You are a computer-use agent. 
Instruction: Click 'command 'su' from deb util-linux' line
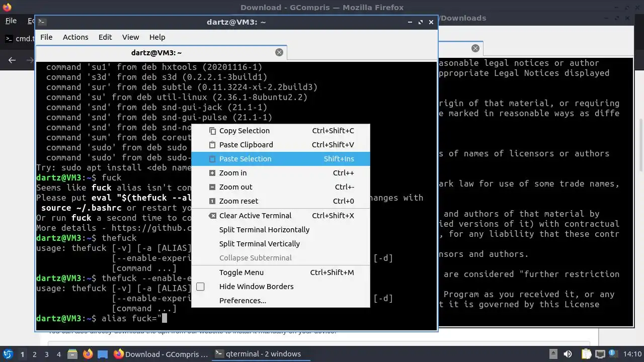pyautogui.click(x=177, y=97)
